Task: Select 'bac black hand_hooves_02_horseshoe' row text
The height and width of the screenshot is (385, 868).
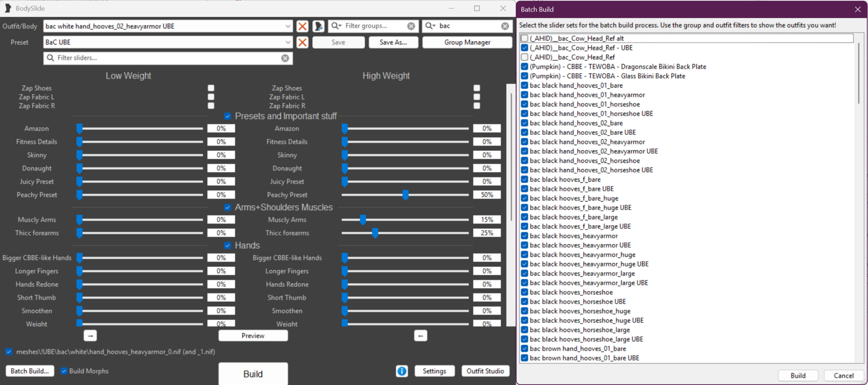Action: point(585,161)
